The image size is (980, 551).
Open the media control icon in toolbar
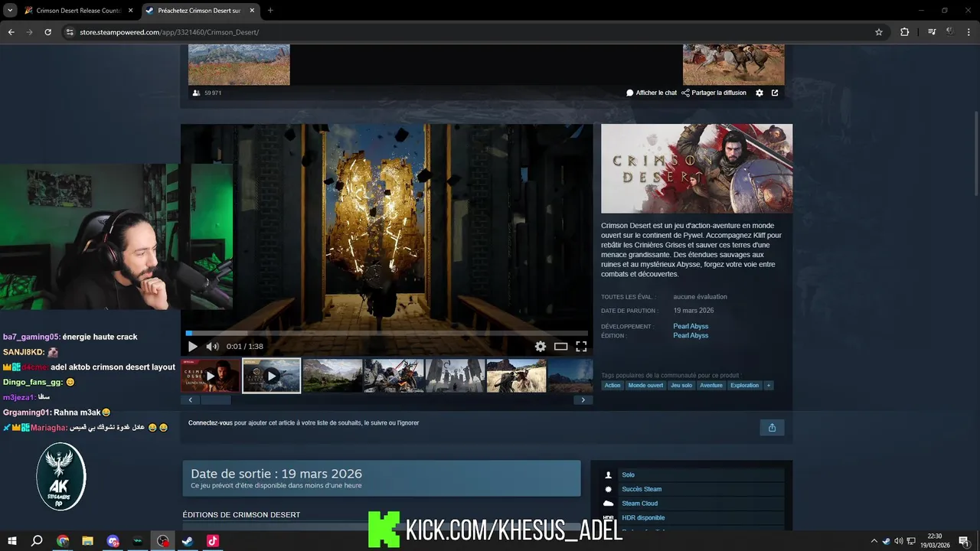[x=932, y=32]
